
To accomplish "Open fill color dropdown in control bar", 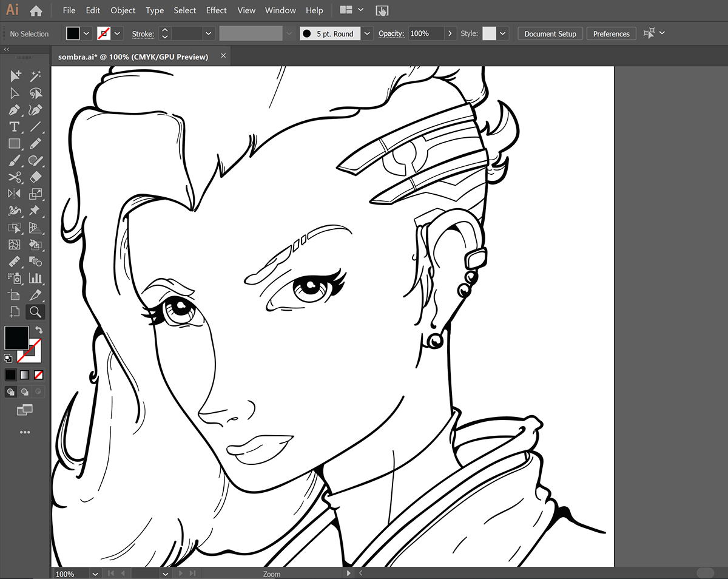I will 86,33.
